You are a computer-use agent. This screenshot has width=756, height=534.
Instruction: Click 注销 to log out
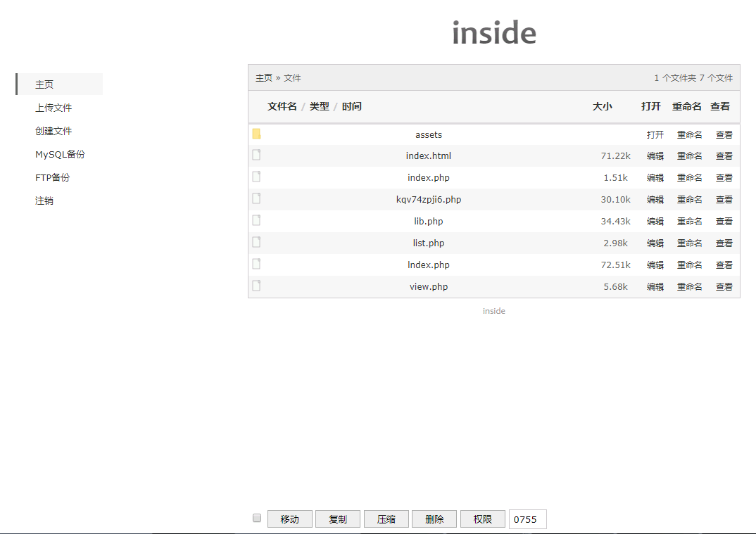(44, 201)
